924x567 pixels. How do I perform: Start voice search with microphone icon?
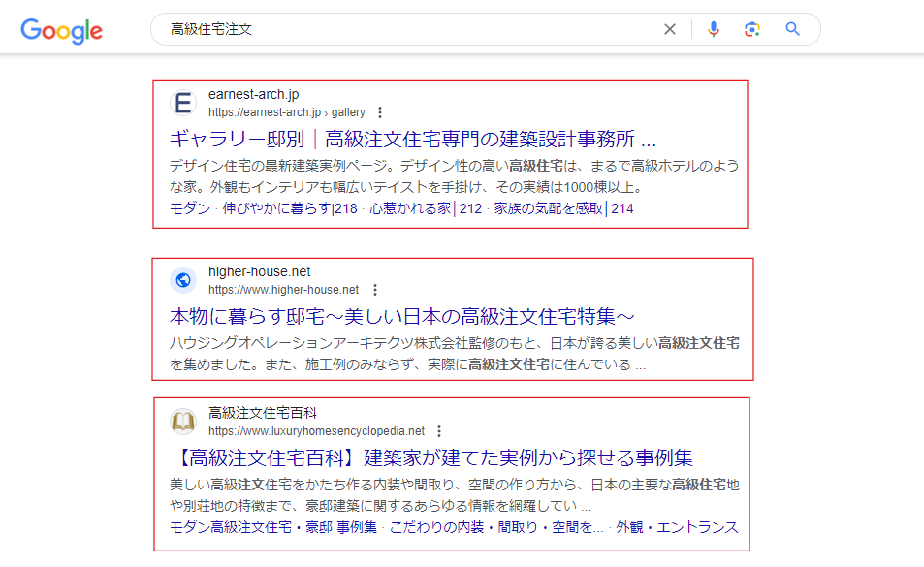pos(713,29)
